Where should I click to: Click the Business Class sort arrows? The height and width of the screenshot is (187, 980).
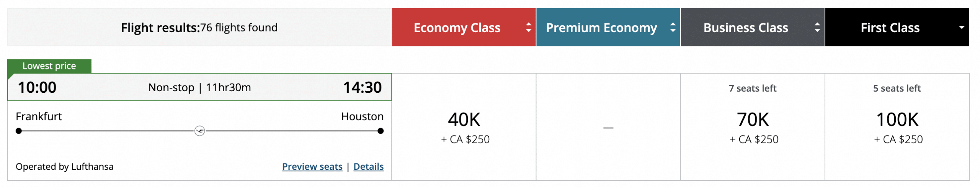click(x=817, y=27)
